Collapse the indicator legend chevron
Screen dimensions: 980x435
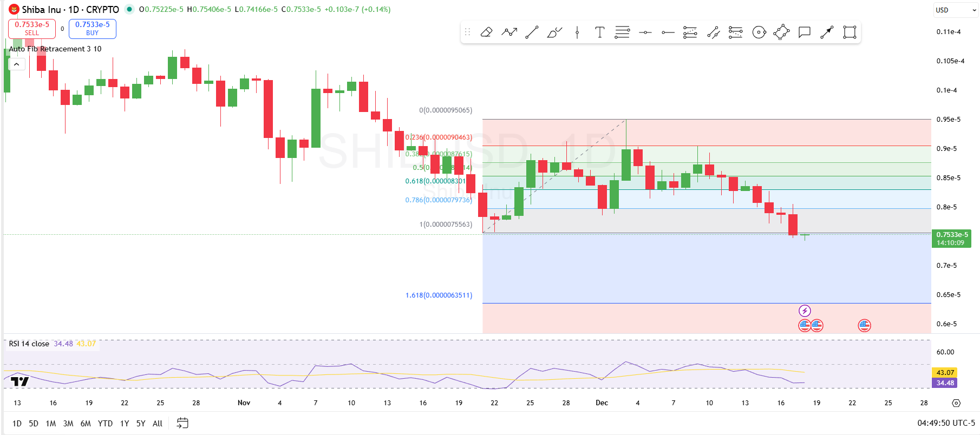tap(17, 64)
